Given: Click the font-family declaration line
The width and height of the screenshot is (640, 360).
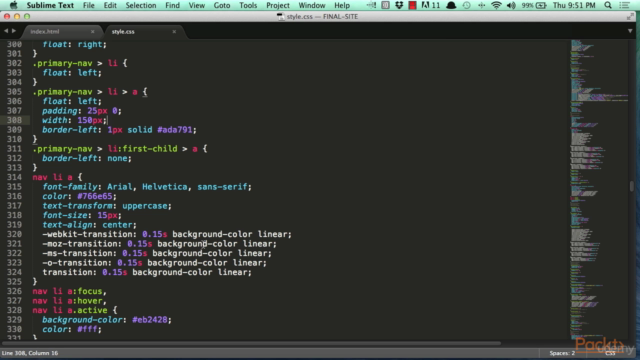Looking at the screenshot, I should pyautogui.click(x=147, y=187).
